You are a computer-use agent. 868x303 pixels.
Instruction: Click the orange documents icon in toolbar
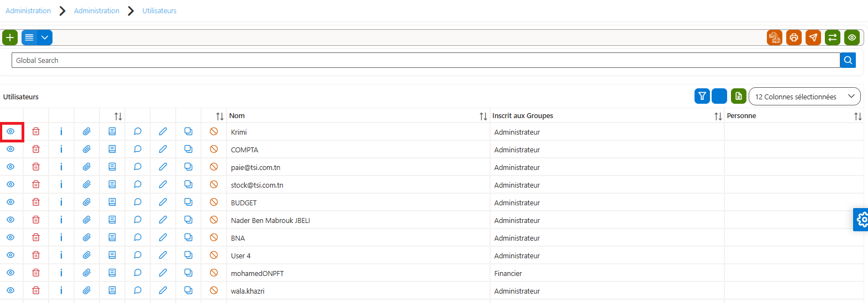point(775,38)
